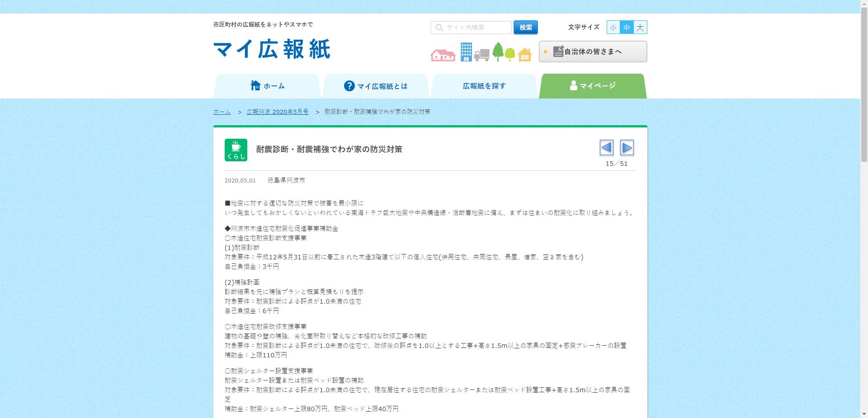Viewport: 868px width, 418px height.
Task: Click the yellow house icon in header
Action: point(524,55)
